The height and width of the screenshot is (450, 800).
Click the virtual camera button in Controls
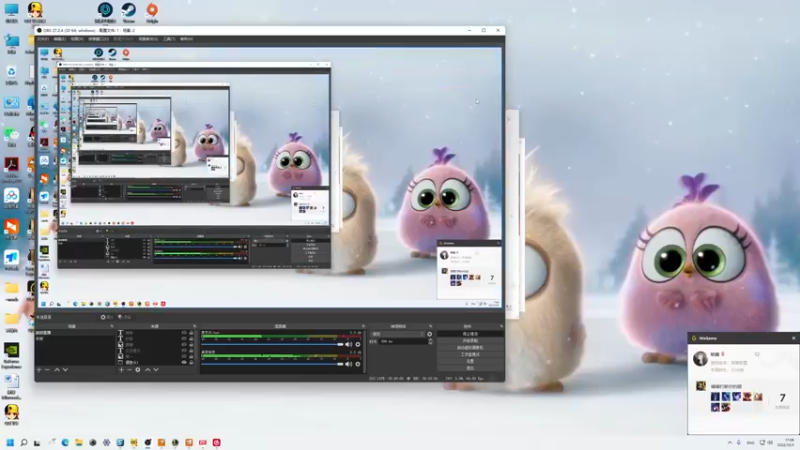(x=470, y=347)
